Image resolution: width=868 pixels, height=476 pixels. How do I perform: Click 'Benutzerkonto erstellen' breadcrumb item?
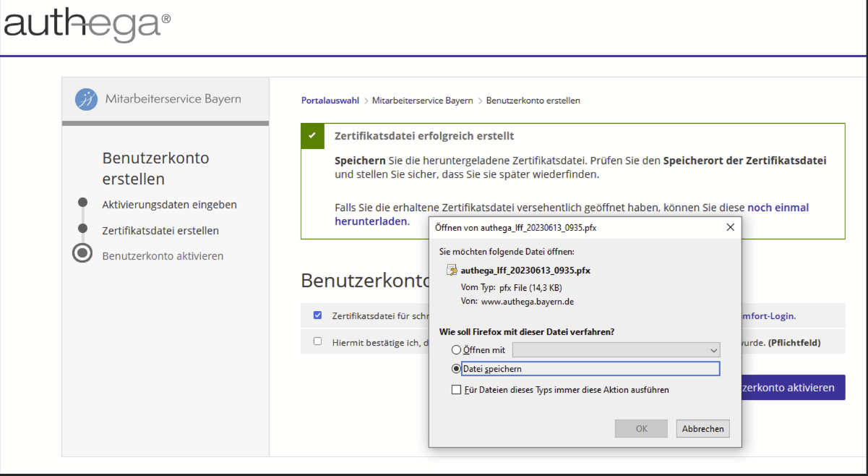click(x=533, y=101)
